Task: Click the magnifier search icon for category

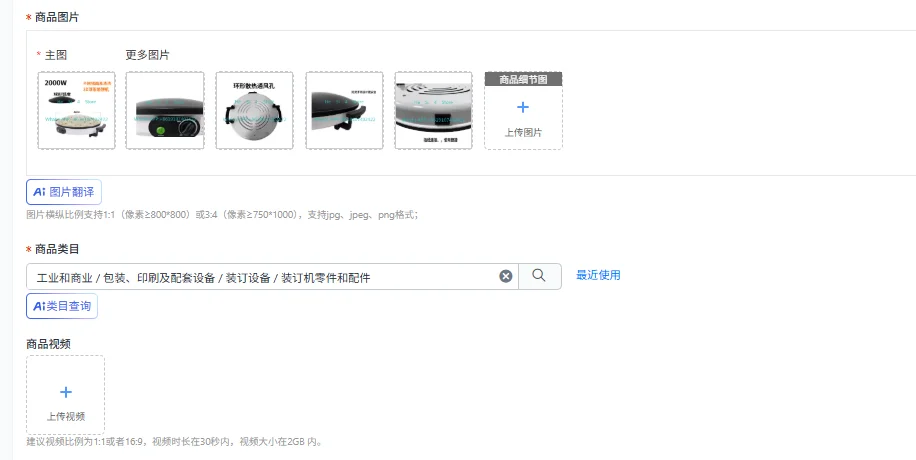Action: [x=539, y=276]
